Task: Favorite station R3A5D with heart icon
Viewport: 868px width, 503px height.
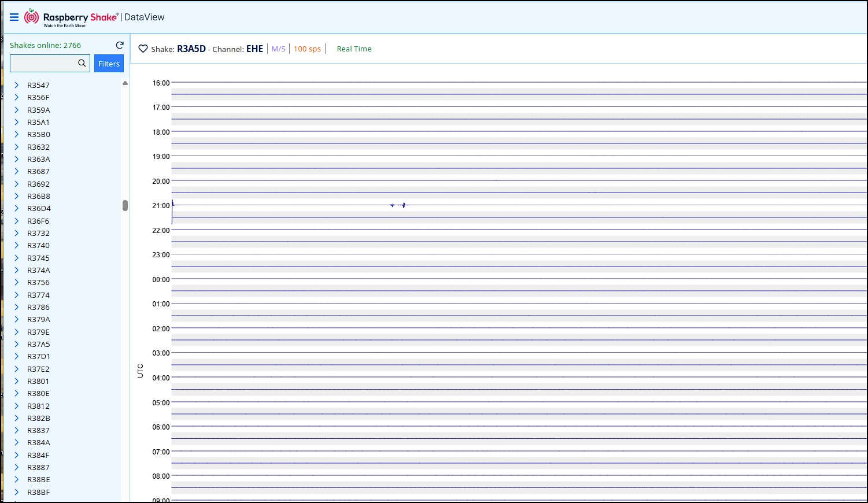Action: click(x=143, y=49)
